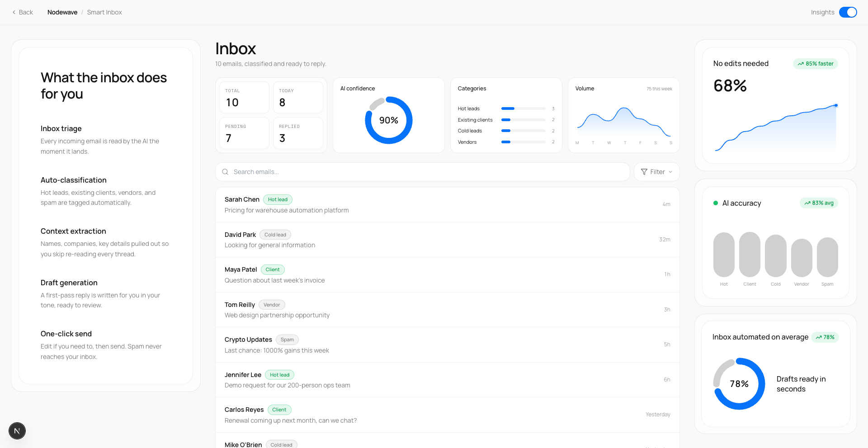
Task: Click the Nodewave breadcrumb
Action: click(x=62, y=12)
